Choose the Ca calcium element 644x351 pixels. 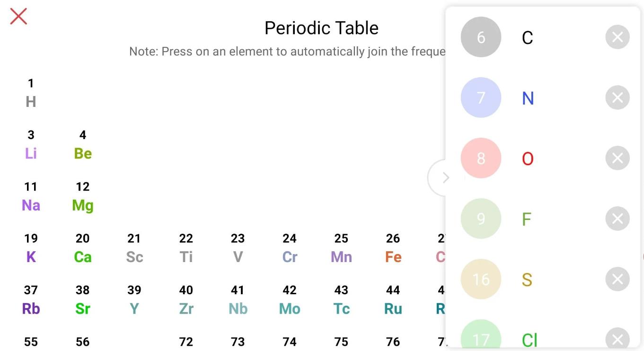pyautogui.click(x=83, y=248)
